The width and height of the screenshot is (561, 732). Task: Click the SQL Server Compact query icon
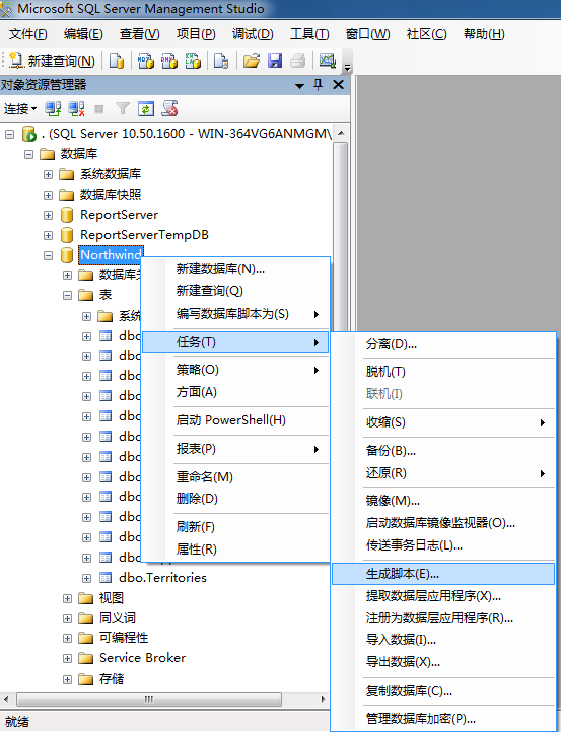(x=221, y=61)
